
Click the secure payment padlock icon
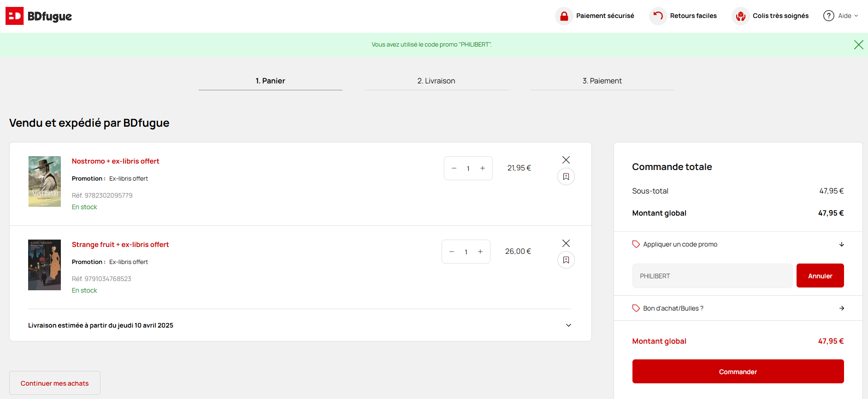tap(564, 16)
